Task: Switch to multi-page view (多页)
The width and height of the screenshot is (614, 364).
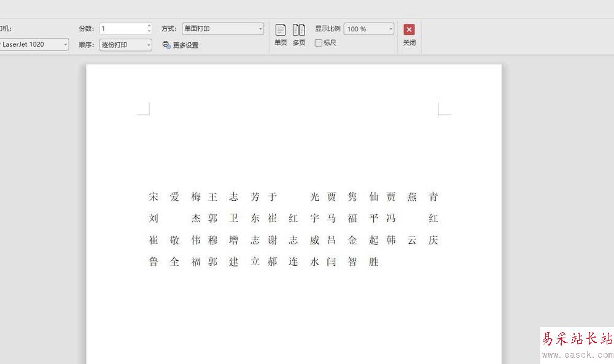Action: tap(299, 34)
